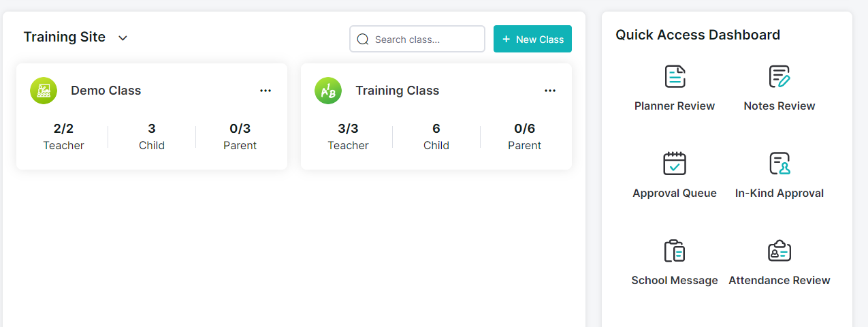
Task: Open the School Message clipboard icon
Action: click(x=675, y=251)
